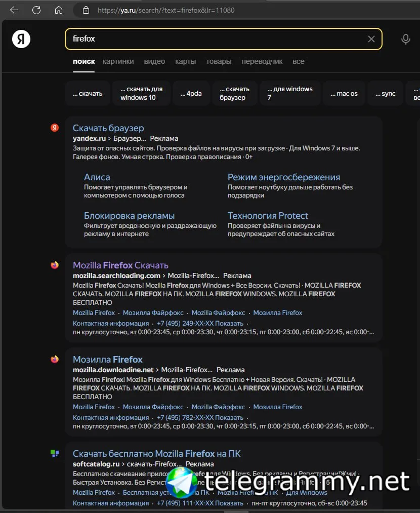Open the Скачать браузер ad title

point(108,128)
